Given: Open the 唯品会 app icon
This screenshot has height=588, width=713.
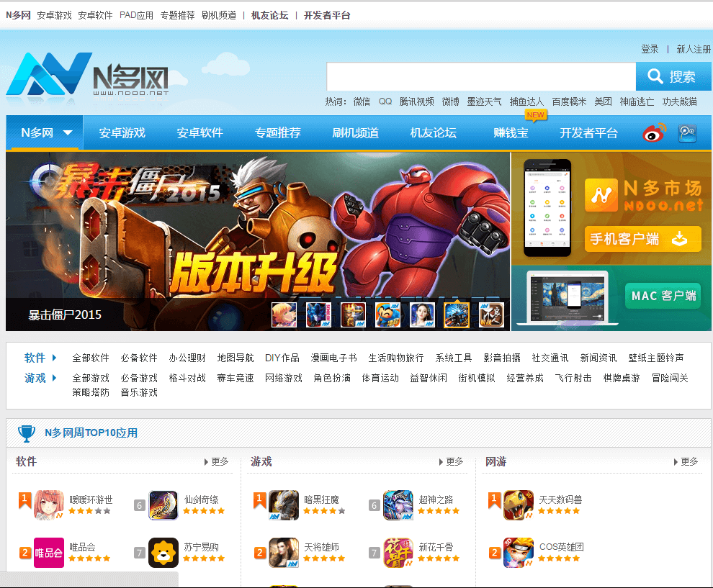Looking at the screenshot, I should click(x=49, y=553).
